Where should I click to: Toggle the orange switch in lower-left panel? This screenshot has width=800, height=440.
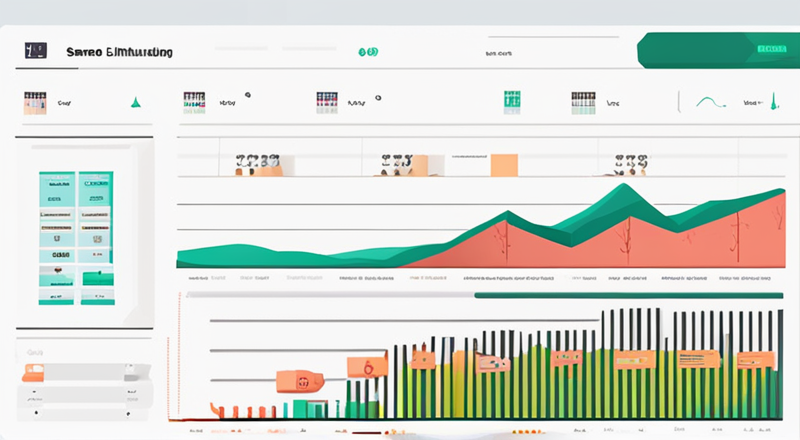tap(33, 373)
